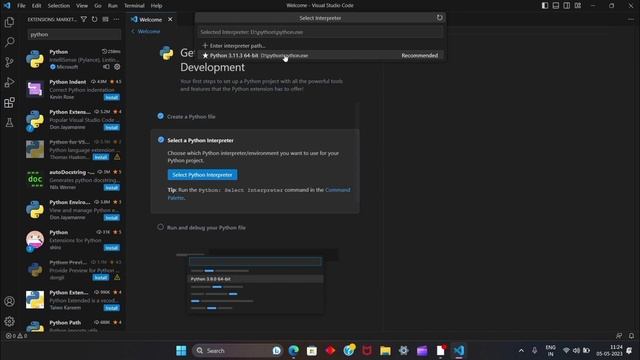This screenshot has width=640, height=360.
Task: Click the extensions search box containing python
Action: 74,34
